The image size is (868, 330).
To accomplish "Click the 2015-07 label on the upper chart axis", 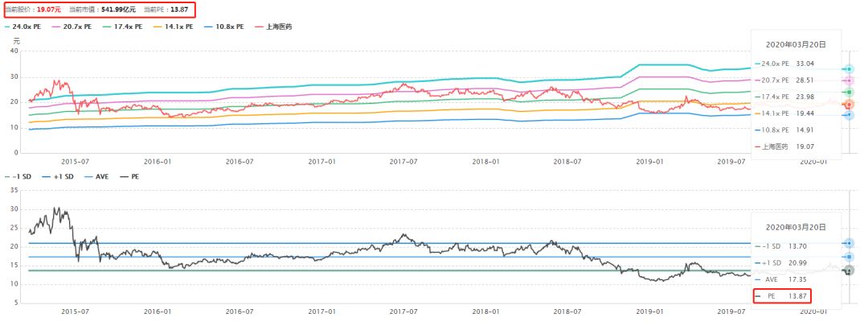I will pyautogui.click(x=76, y=162).
